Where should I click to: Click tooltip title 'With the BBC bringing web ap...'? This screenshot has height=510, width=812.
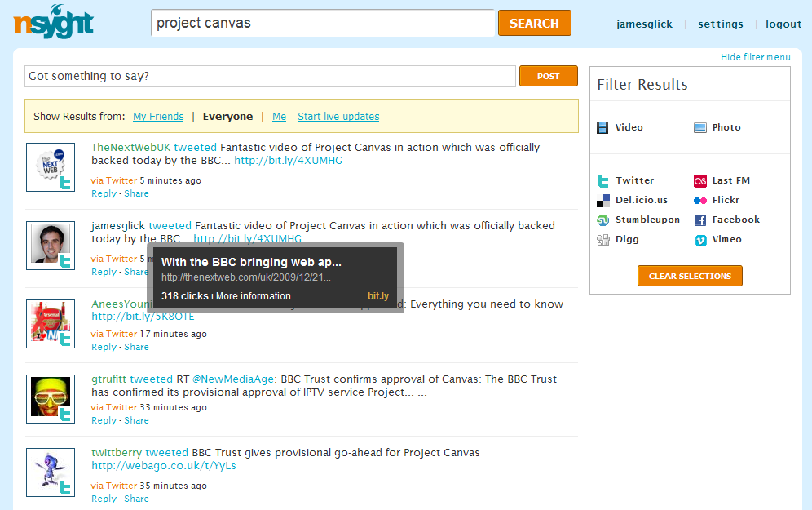pyautogui.click(x=251, y=262)
